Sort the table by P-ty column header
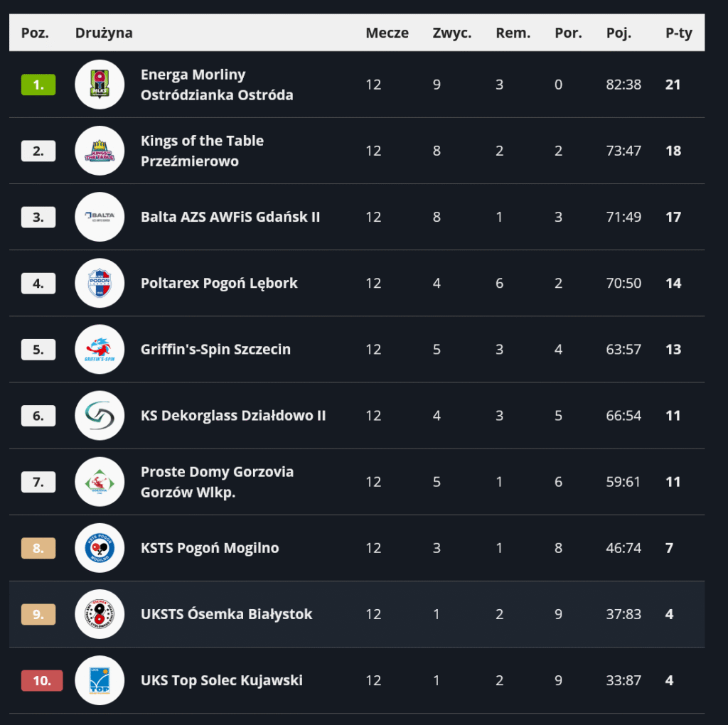The width and height of the screenshot is (728, 725). pyautogui.click(x=678, y=33)
